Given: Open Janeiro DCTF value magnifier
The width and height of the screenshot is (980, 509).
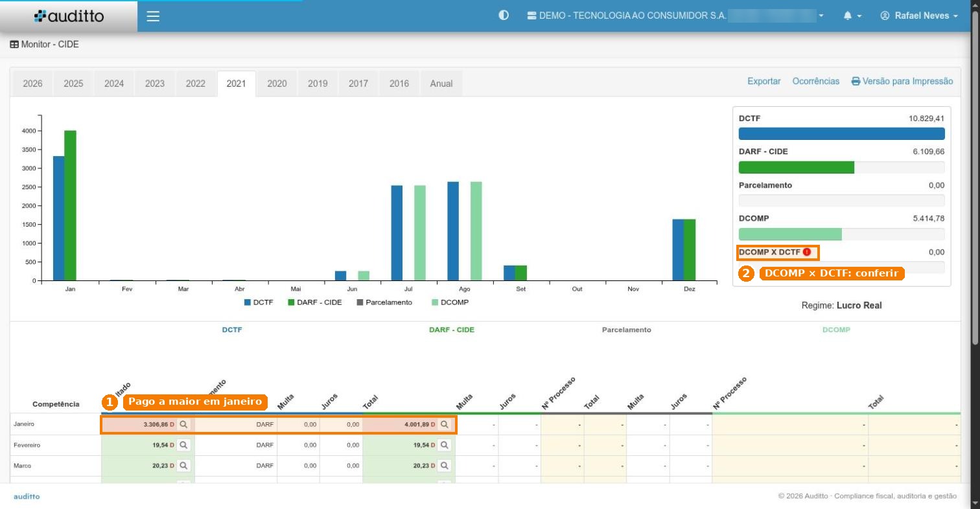Looking at the screenshot, I should pyautogui.click(x=183, y=425).
